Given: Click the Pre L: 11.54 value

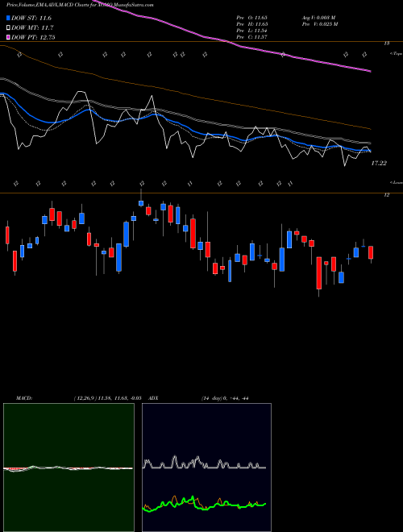Looking at the screenshot, I should pos(252,31).
